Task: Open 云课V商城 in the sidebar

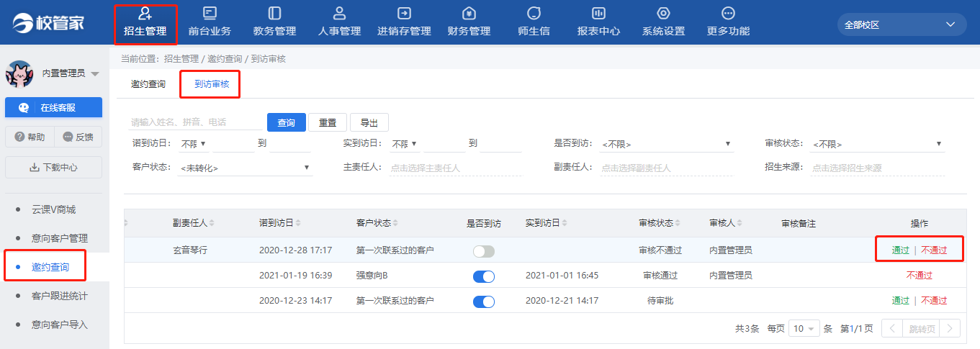Action: pyautogui.click(x=53, y=209)
